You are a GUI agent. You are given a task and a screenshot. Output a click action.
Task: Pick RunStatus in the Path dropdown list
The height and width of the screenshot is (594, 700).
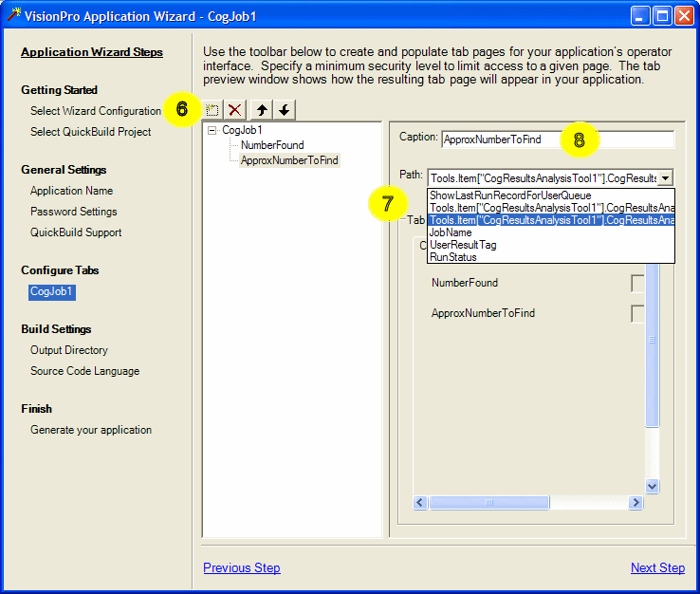click(452, 257)
